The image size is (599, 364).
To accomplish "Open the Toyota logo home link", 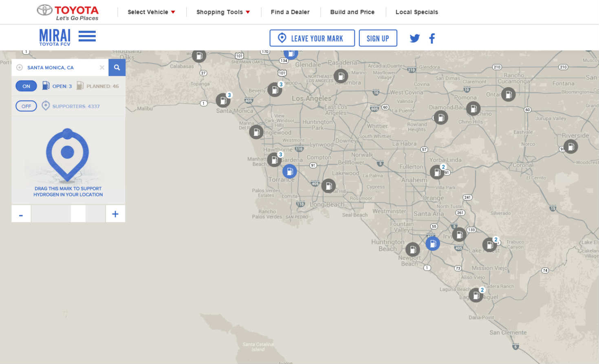I will (x=68, y=13).
